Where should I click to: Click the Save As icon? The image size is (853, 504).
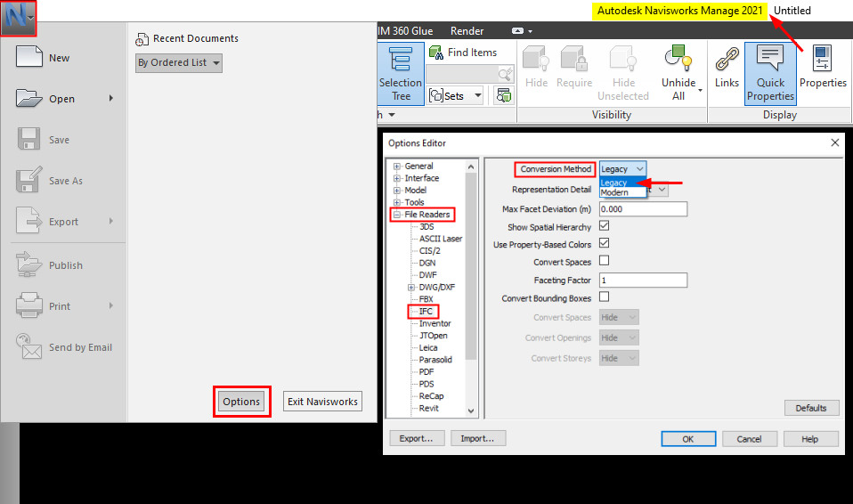tap(28, 180)
